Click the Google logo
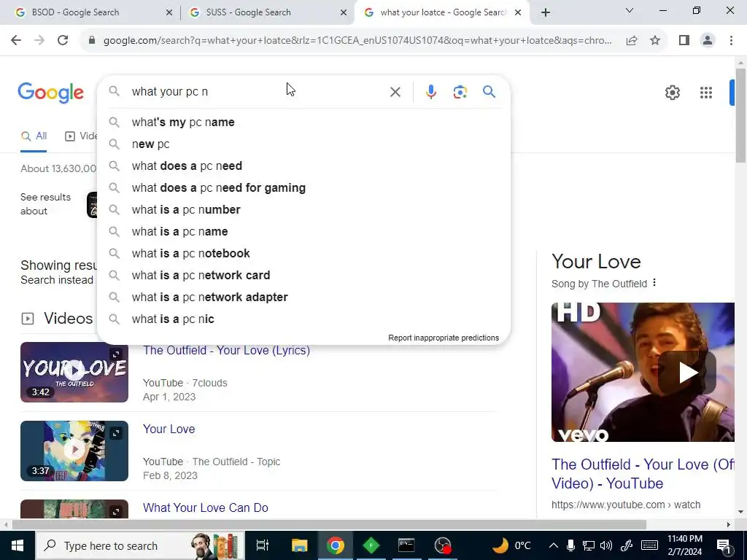Image resolution: width=747 pixels, height=560 pixels. point(51,93)
